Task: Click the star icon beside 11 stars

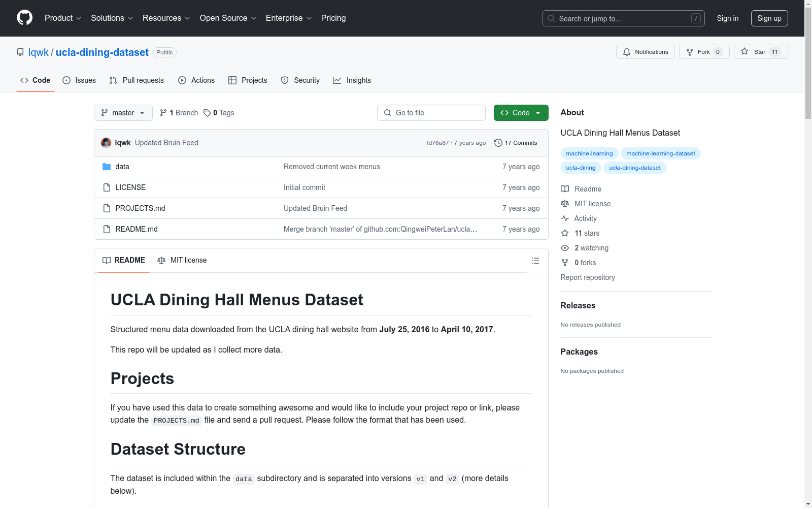Action: tap(565, 233)
